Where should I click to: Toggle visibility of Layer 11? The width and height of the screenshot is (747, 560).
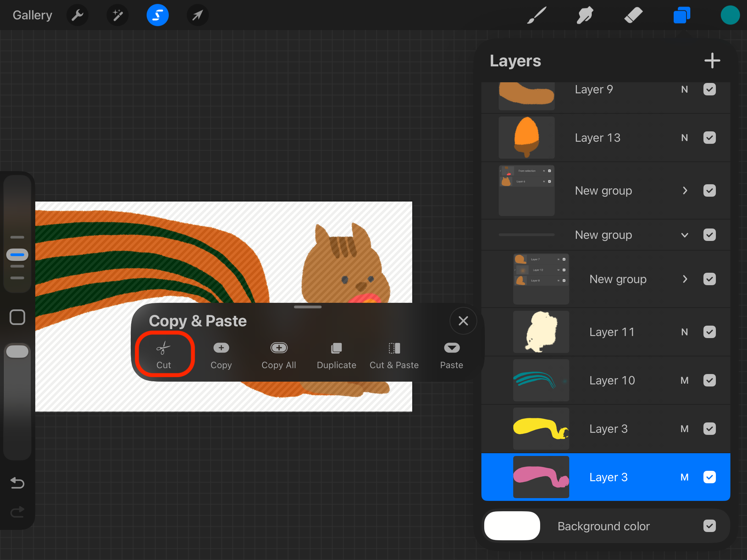click(709, 332)
